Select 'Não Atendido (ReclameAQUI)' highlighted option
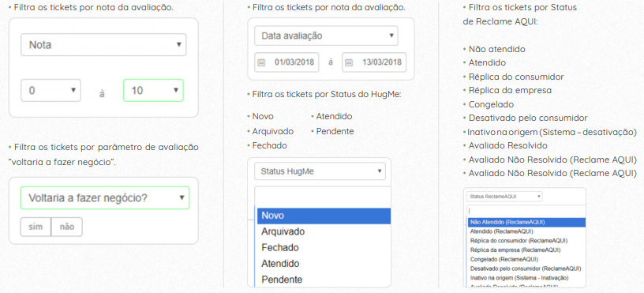 point(526,222)
